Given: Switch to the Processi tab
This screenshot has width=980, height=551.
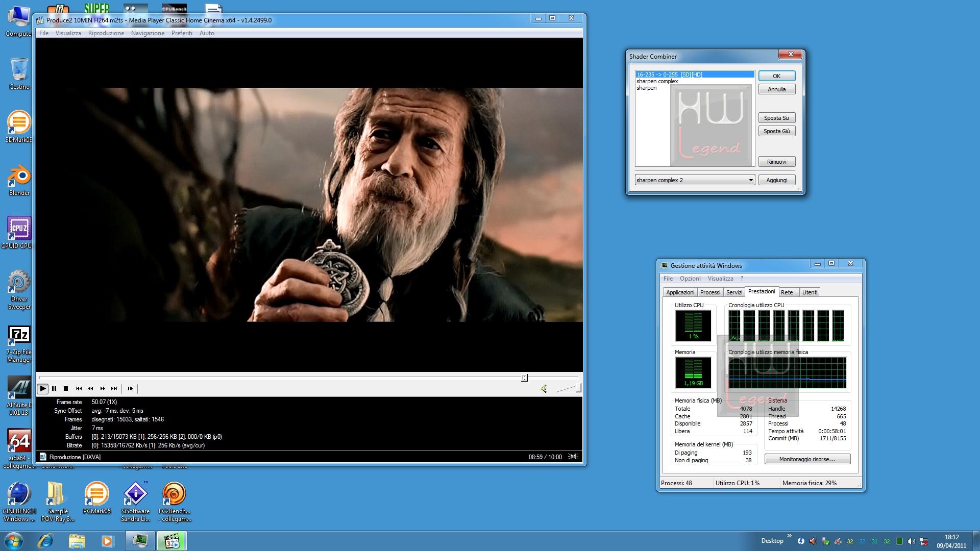Looking at the screenshot, I should pos(710,292).
